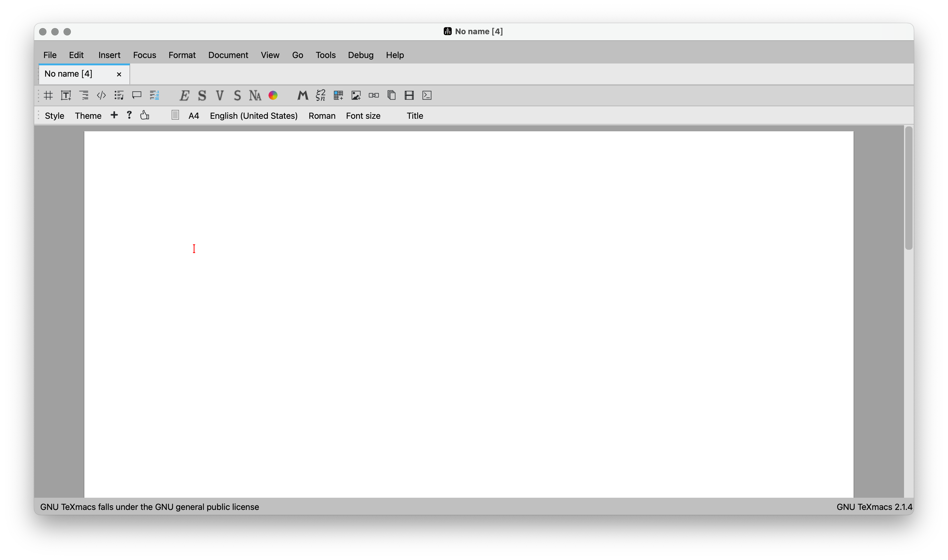Click the insert text frame icon
Screen dimensions: 948x560
(x=66, y=96)
